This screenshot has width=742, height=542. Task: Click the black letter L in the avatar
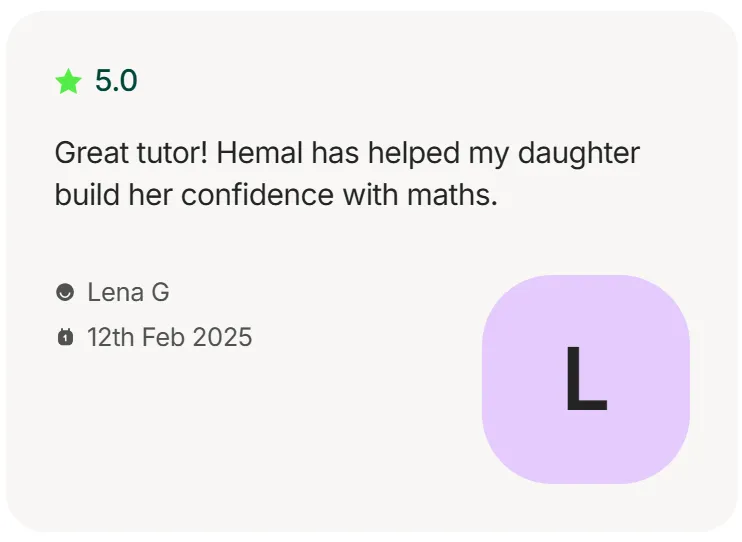pos(586,379)
